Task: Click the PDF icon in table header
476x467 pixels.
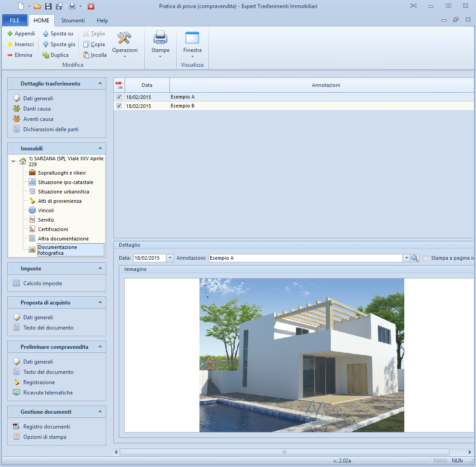Action: tap(119, 85)
